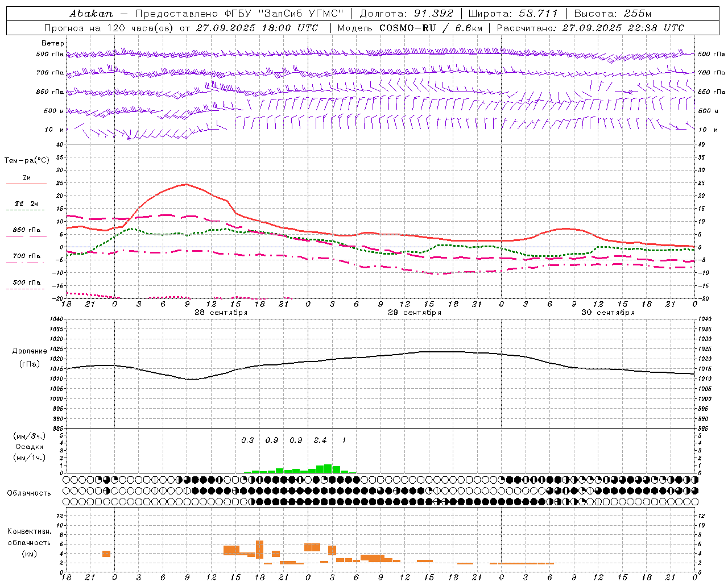
Task: Click the Конвективн. label
Action: (30, 531)
